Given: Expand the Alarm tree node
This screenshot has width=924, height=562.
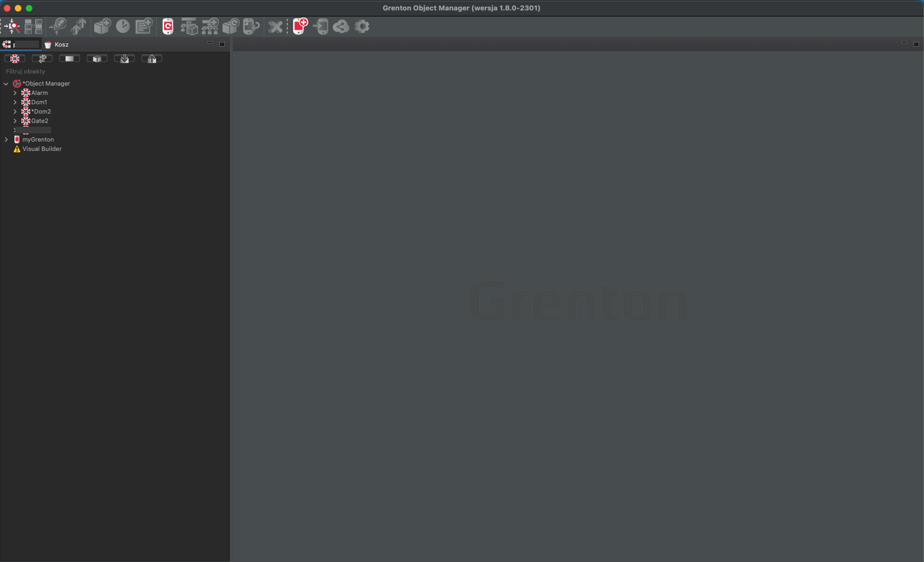Looking at the screenshot, I should (15, 93).
